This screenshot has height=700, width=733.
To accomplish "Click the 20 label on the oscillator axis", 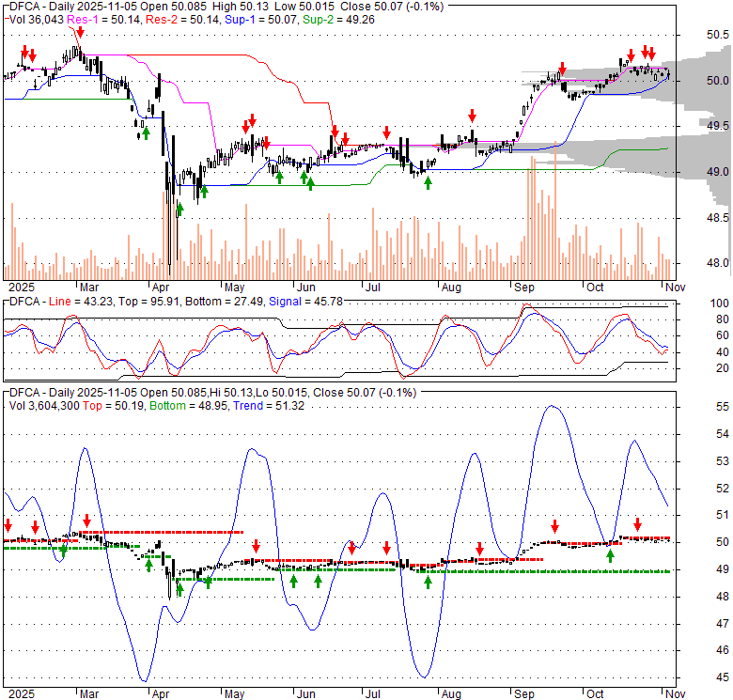I will (723, 368).
